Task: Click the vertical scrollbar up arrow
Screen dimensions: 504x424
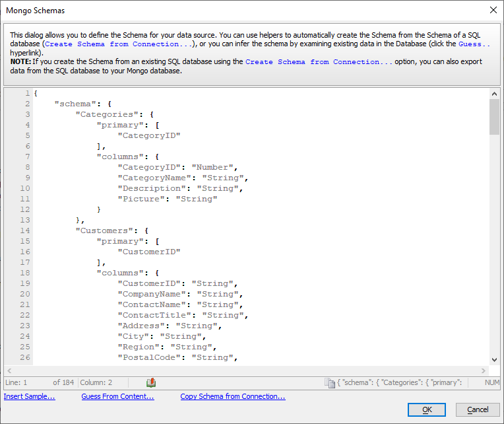Action: pyautogui.click(x=494, y=94)
